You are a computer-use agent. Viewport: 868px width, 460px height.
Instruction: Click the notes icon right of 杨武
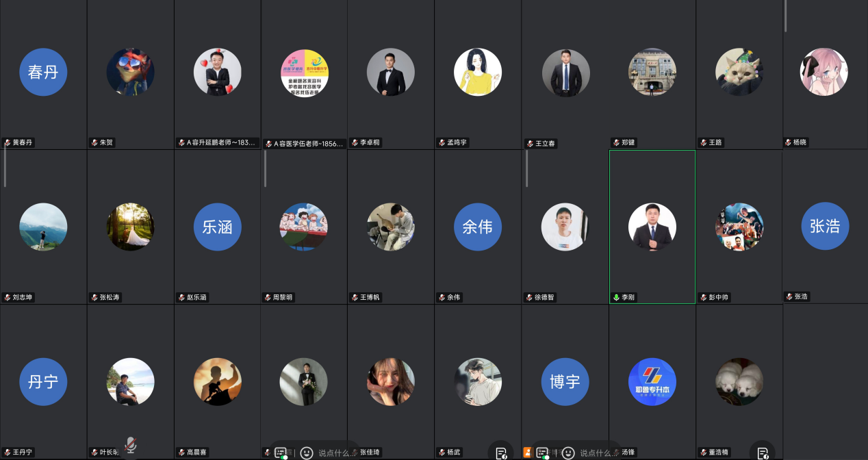pyautogui.click(x=501, y=452)
